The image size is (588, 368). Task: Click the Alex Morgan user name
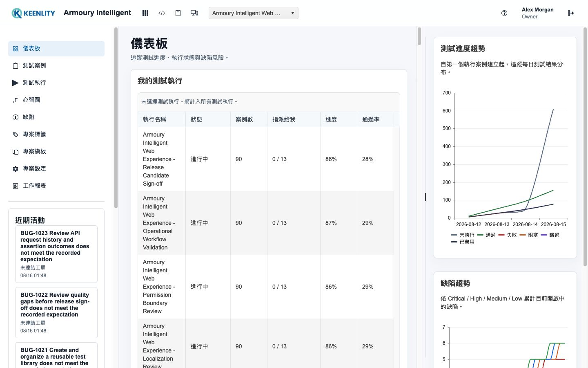click(537, 10)
